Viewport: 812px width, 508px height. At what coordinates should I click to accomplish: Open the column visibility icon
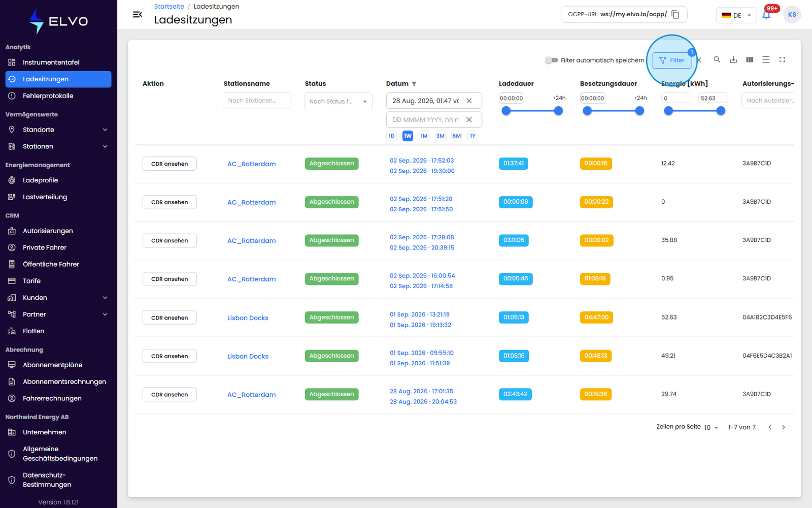click(750, 59)
